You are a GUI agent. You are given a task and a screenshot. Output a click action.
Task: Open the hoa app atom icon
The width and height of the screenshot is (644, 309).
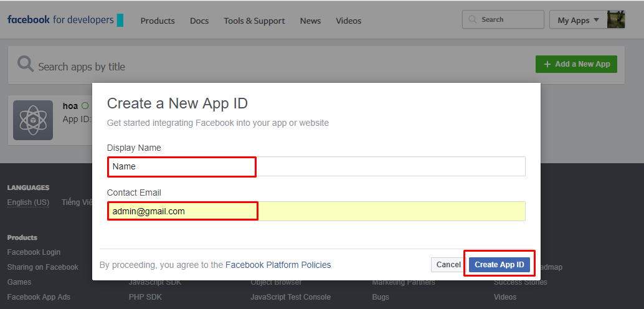pos(33,120)
